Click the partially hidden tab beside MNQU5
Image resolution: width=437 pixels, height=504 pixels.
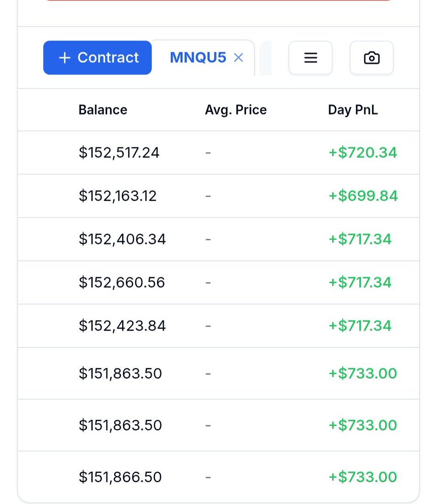click(x=265, y=58)
